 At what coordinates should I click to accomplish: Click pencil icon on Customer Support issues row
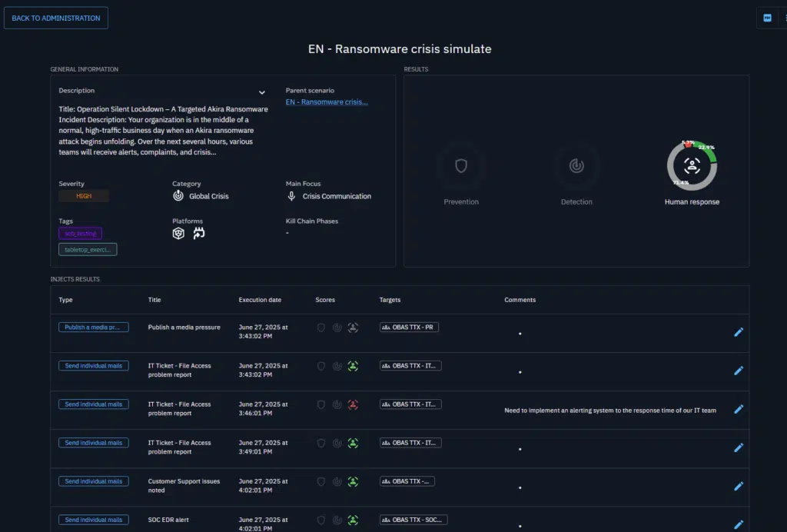739,486
